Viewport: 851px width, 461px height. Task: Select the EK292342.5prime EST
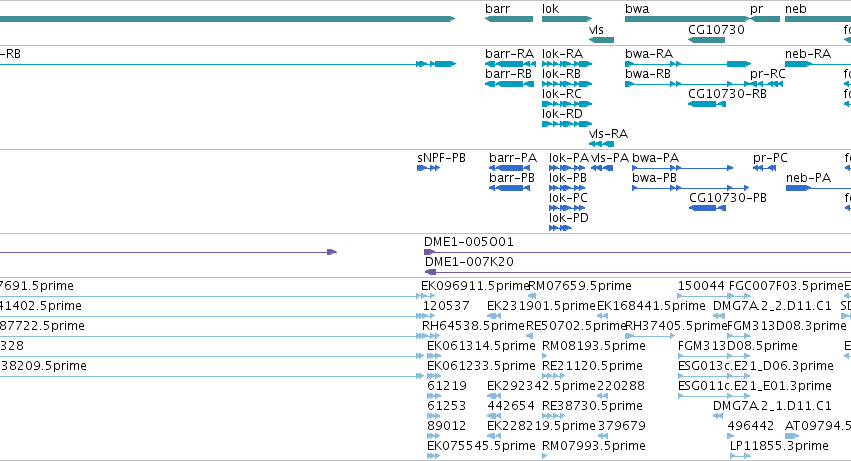[494, 396]
